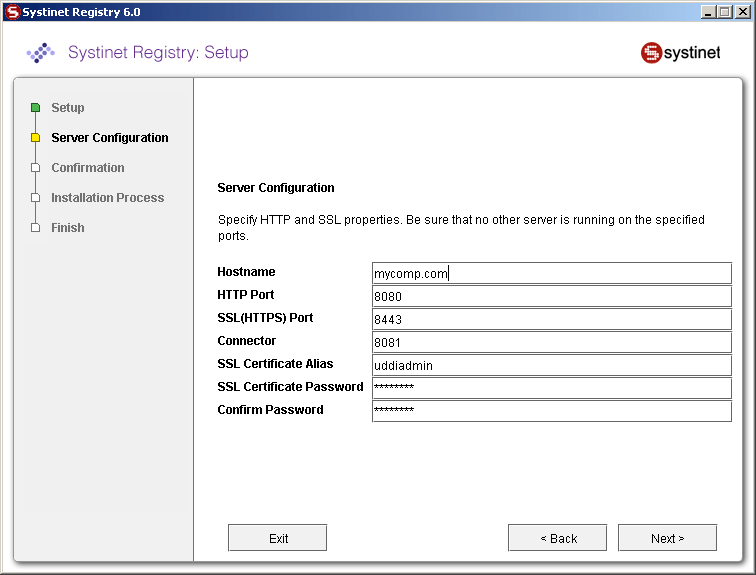756x575 pixels.
Task: Exit the setup wizard
Action: [277, 538]
